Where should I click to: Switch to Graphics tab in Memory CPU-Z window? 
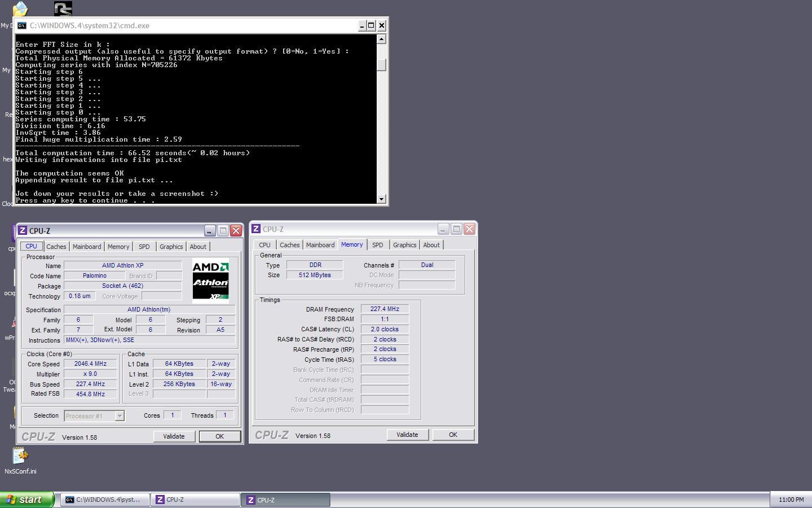pos(405,245)
